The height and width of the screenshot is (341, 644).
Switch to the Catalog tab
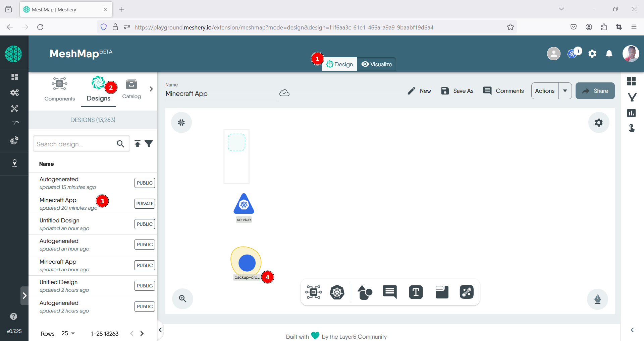[x=131, y=89]
